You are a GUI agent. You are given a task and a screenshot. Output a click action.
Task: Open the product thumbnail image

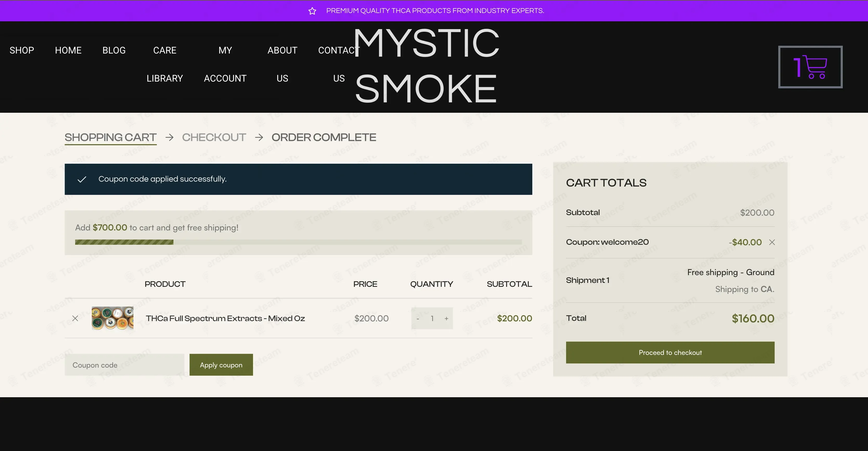coord(113,318)
